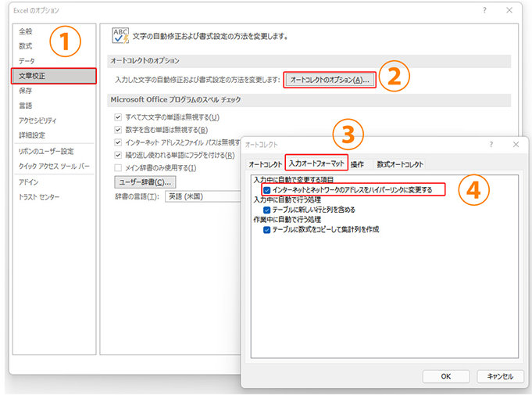Open the アクセシビリティ category
The width and height of the screenshot is (532, 395).
click(37, 120)
